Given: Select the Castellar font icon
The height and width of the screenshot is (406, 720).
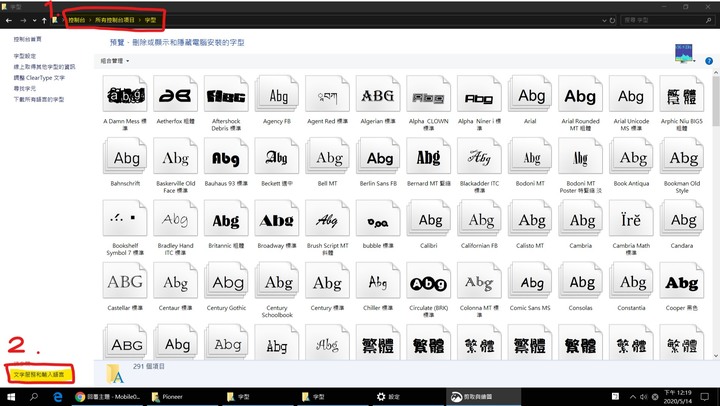Looking at the screenshot, I should (x=125, y=281).
